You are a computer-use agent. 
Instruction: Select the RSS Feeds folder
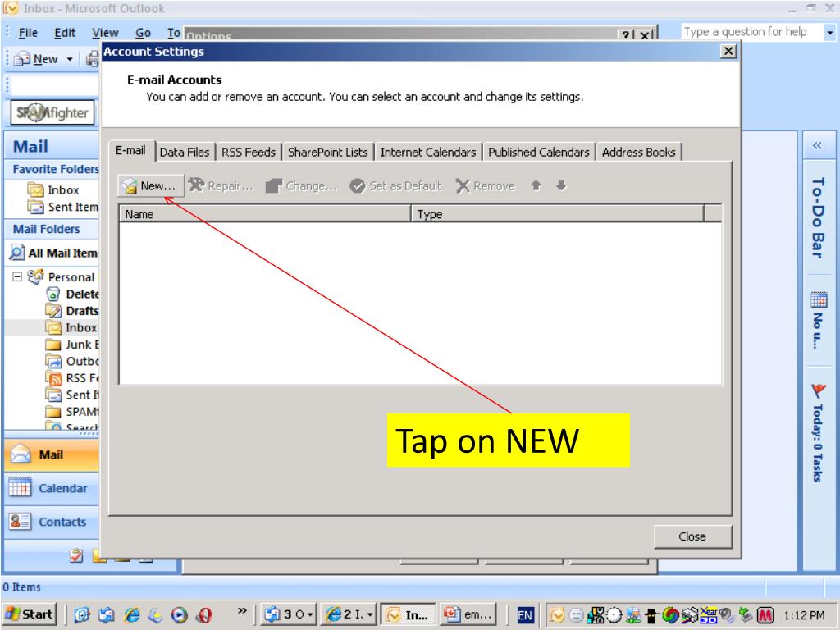click(73, 378)
